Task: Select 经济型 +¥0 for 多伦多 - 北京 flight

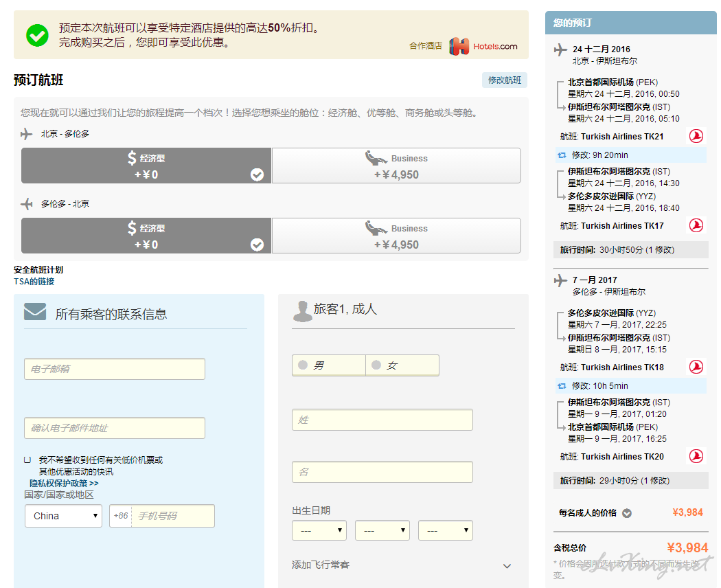Action: (x=146, y=236)
